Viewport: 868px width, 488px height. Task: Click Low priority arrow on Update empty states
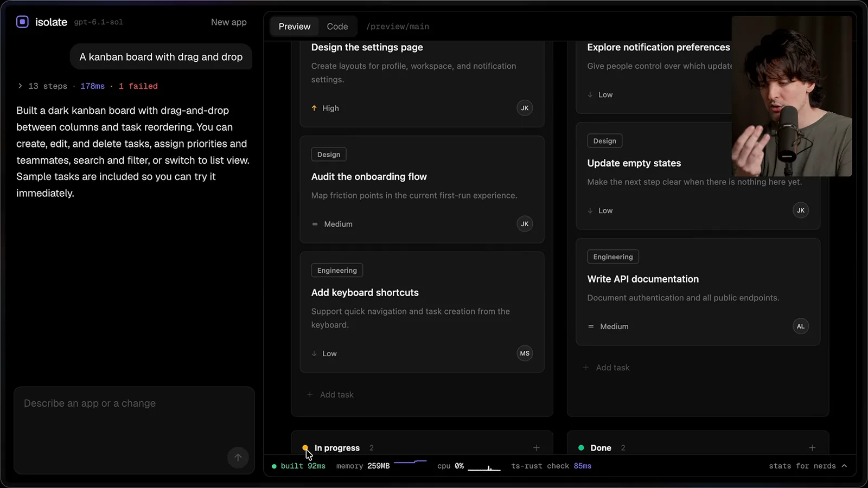click(x=590, y=210)
